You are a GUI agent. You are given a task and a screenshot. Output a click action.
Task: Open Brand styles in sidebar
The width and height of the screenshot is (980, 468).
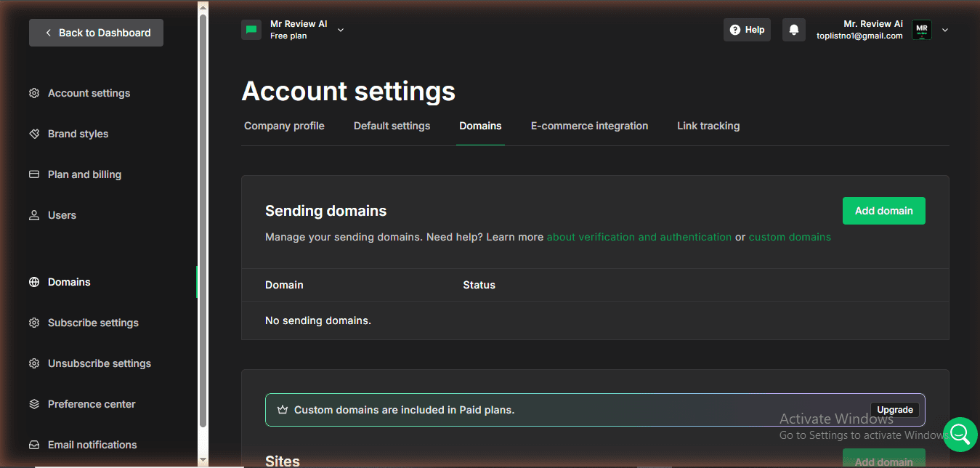point(78,134)
